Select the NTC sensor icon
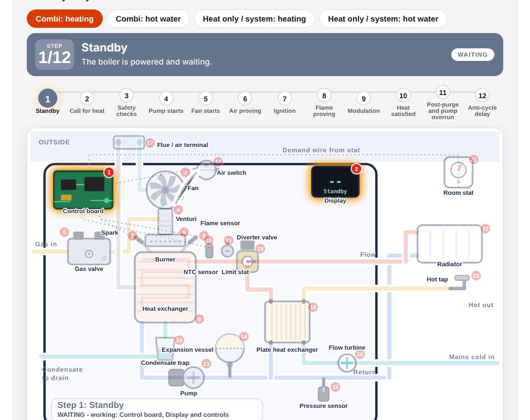 click(209, 251)
